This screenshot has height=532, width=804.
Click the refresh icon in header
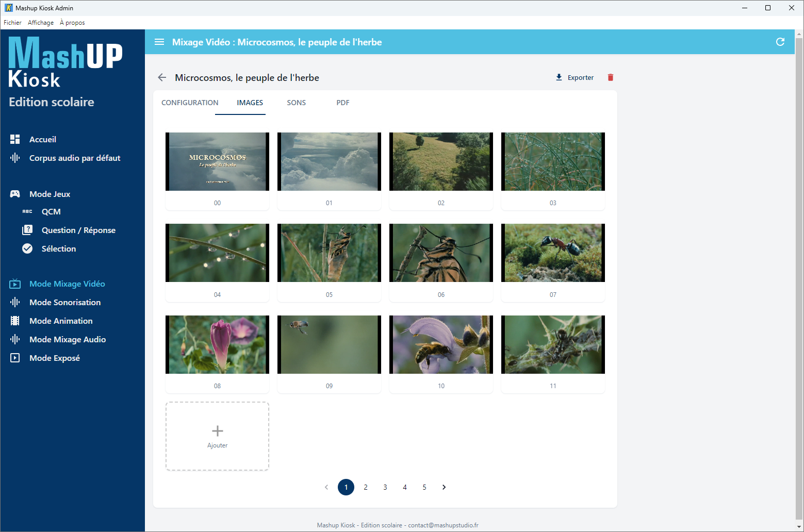point(780,42)
